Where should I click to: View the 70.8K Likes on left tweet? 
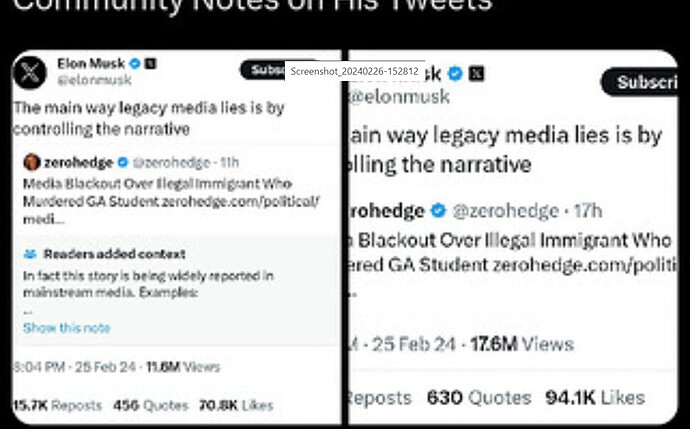(236, 405)
